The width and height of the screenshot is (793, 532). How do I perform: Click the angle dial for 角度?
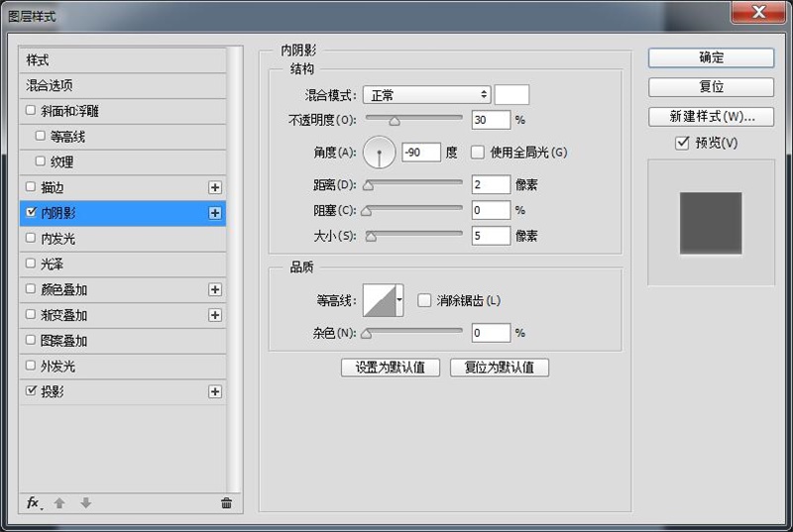coord(379,153)
